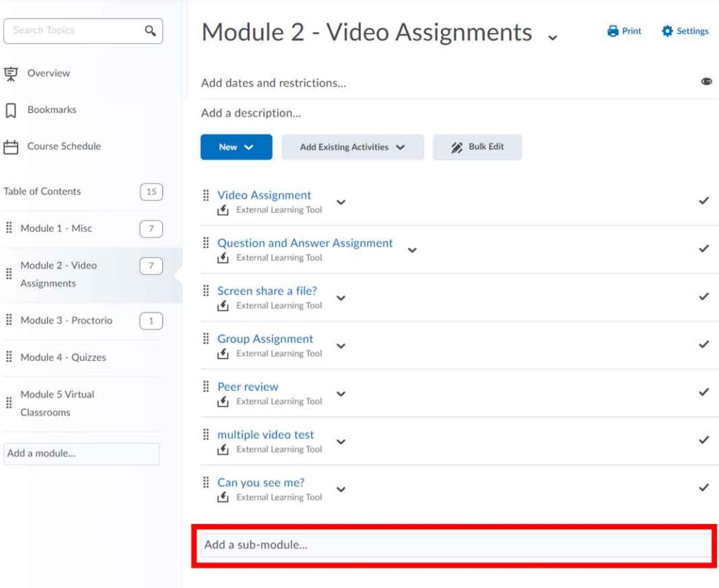Click the Bookmarks icon in sidebar
719x588 pixels.
pos(11,110)
